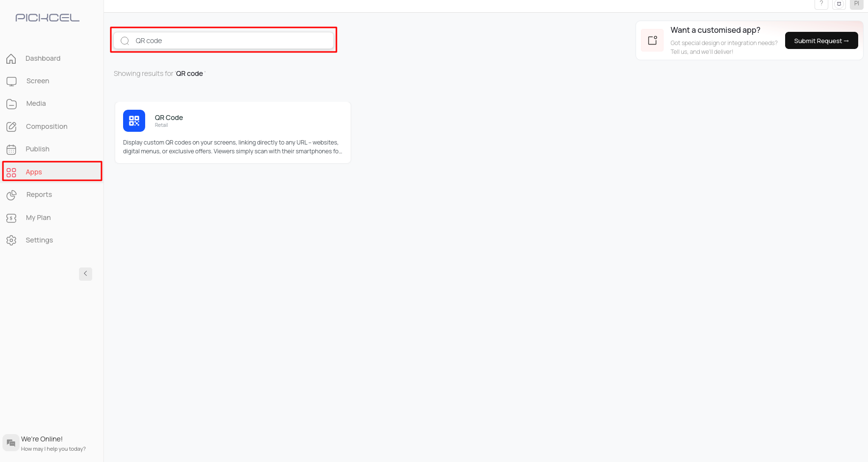
Task: Click the Dashboard home icon in sidebar
Action: (x=11, y=59)
